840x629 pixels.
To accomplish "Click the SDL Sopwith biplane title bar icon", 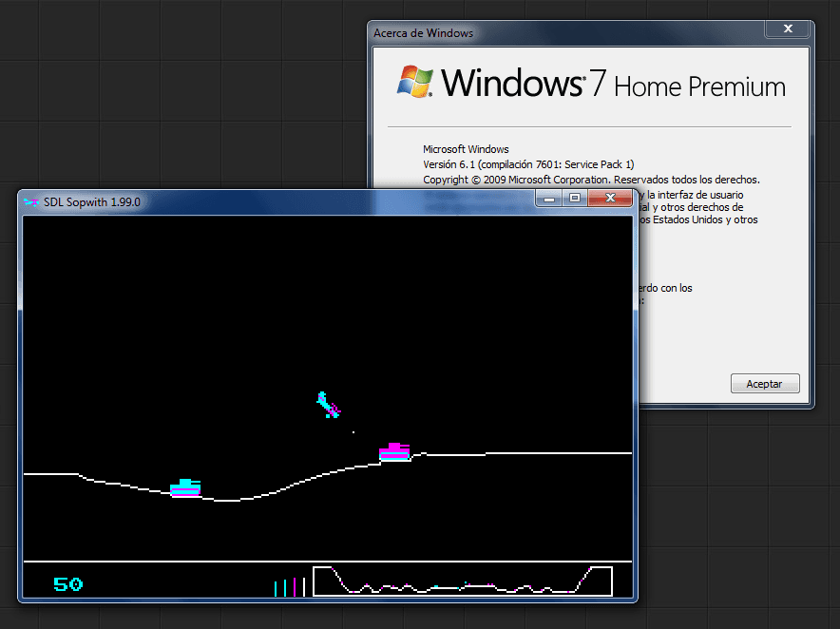I will pos(31,202).
